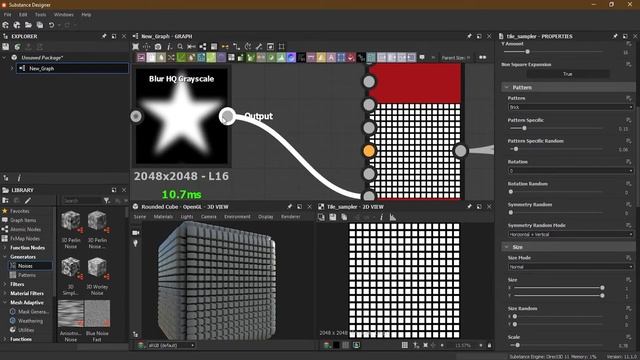Screen dimensions: 640x360
Task: Click the orange input connector on tile sampler node
Action: [x=369, y=151]
